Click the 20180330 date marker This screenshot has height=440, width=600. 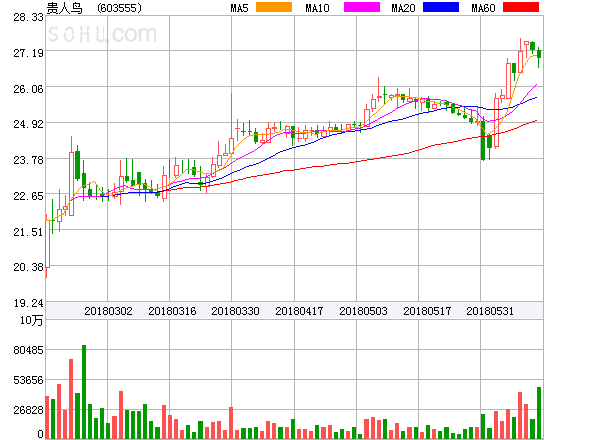[235, 311]
